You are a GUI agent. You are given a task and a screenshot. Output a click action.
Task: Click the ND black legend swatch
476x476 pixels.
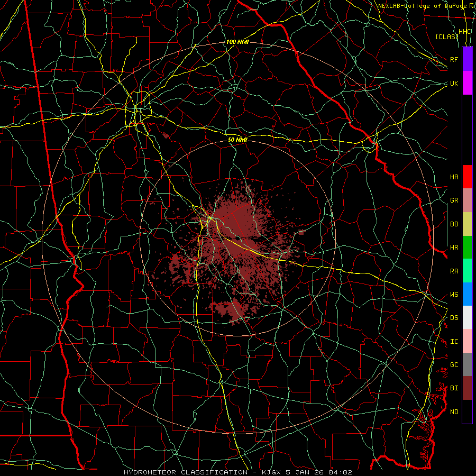pyautogui.click(x=467, y=411)
